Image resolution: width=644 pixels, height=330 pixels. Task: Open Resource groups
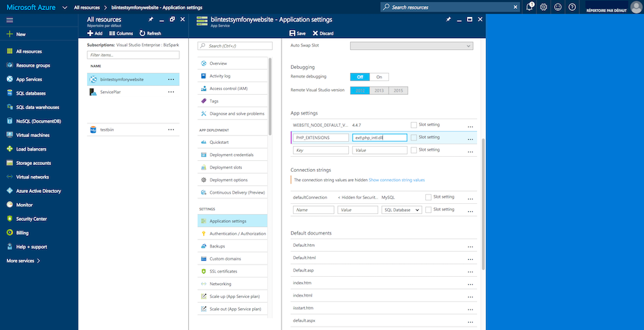pyautogui.click(x=33, y=65)
